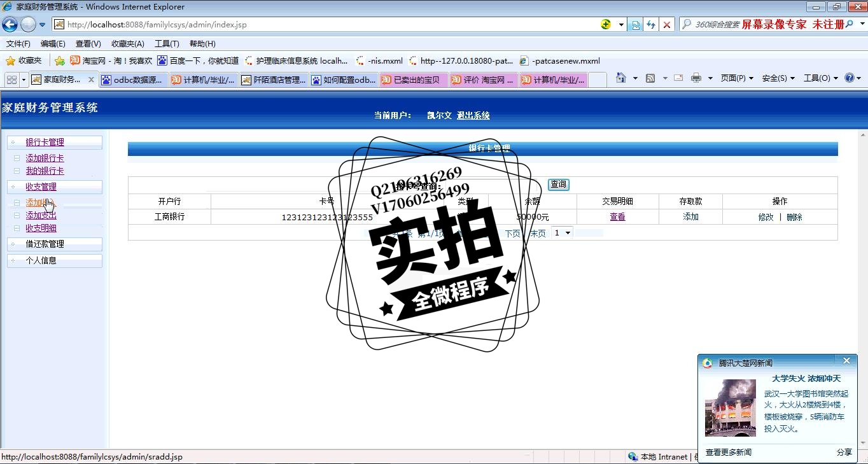Open the 添加支出 sidebar link
Screen dimensions: 868x464
tap(41, 215)
